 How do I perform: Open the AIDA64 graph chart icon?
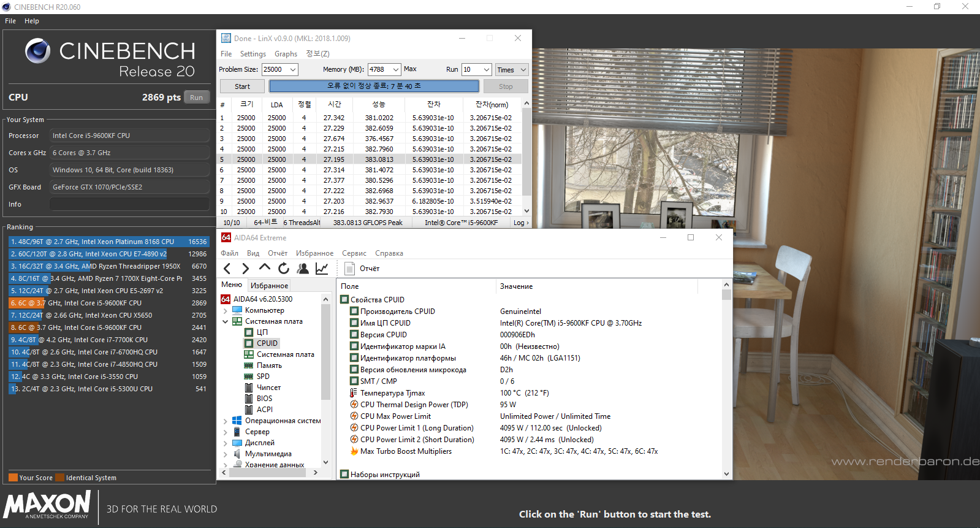coord(322,269)
